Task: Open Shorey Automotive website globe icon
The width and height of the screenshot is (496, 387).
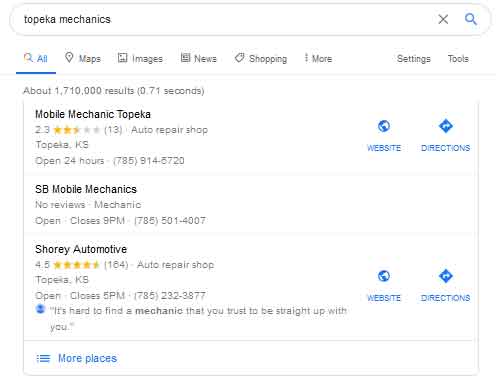Action: click(384, 276)
